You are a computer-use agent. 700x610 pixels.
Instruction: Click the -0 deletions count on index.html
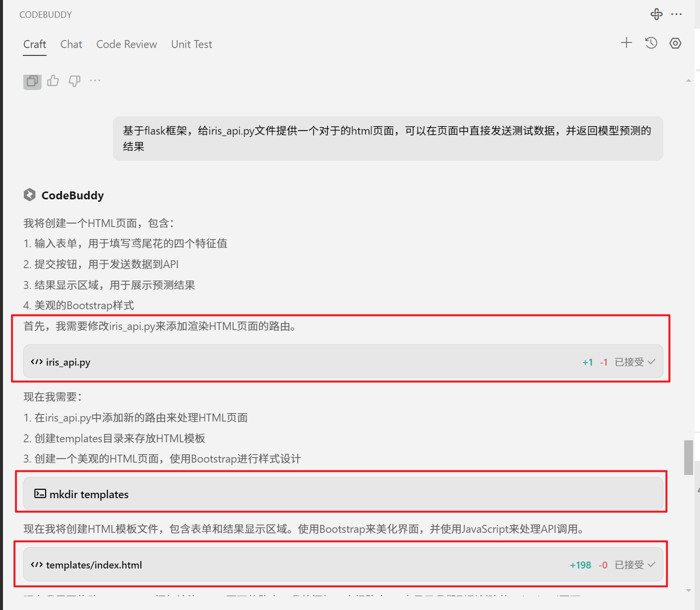click(x=603, y=565)
